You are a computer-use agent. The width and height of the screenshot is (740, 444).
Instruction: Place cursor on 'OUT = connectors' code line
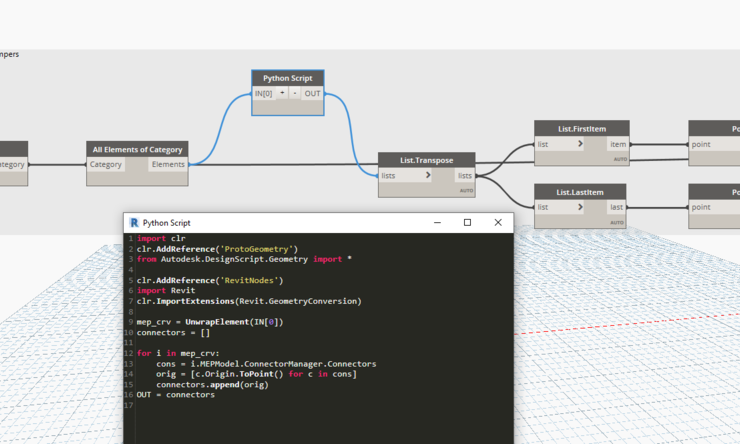coord(176,395)
